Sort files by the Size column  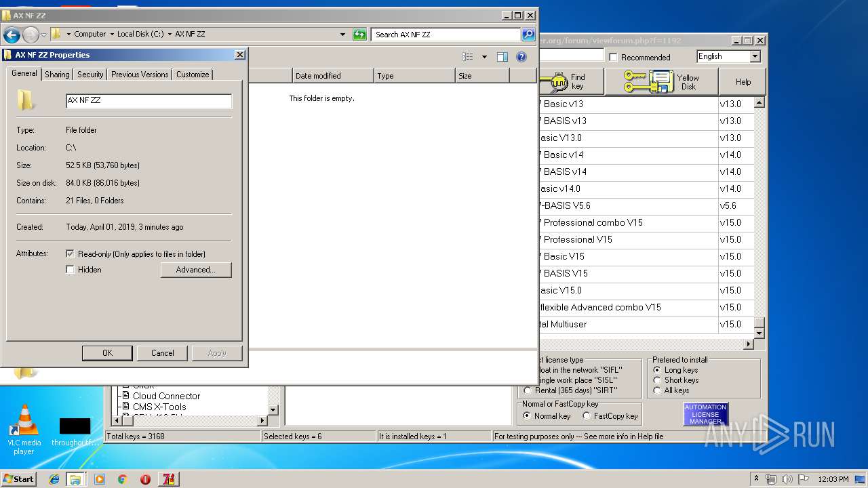[482, 76]
